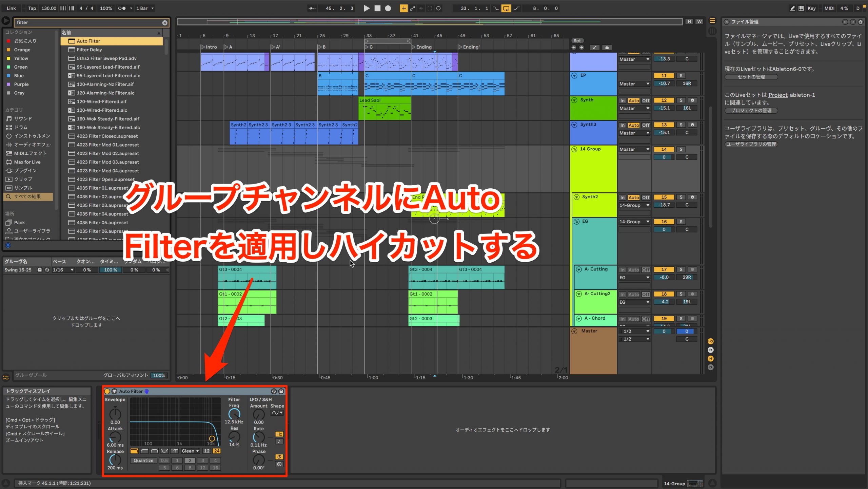Select Auto Filter in browser results
Viewport: 868px width, 489px height.
point(112,41)
